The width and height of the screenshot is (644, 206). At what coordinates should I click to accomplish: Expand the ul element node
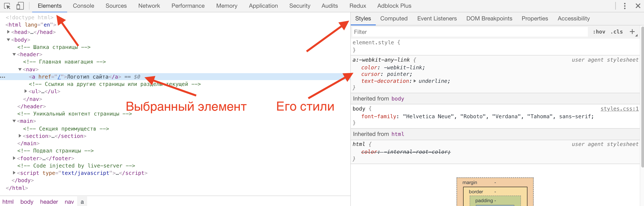click(x=26, y=91)
